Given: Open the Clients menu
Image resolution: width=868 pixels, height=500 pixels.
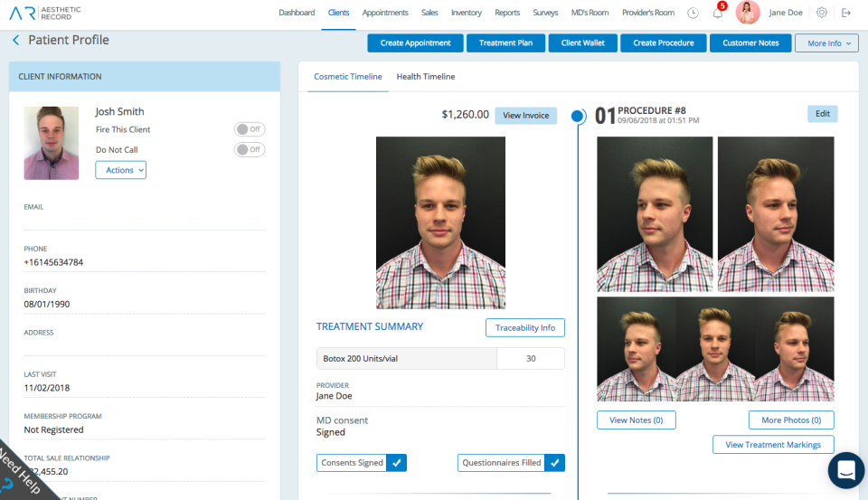Looking at the screenshot, I should pyautogui.click(x=338, y=12).
